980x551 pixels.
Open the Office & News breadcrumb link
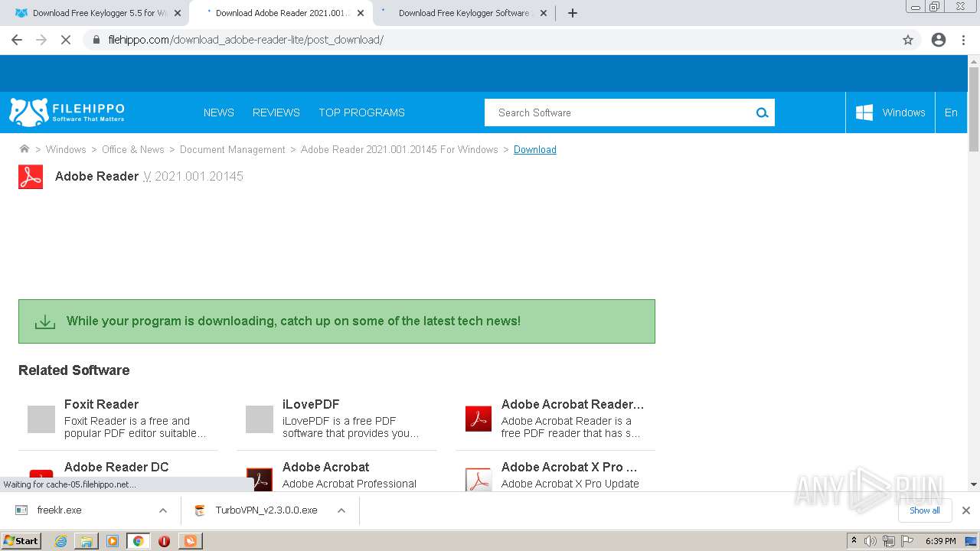tap(133, 150)
